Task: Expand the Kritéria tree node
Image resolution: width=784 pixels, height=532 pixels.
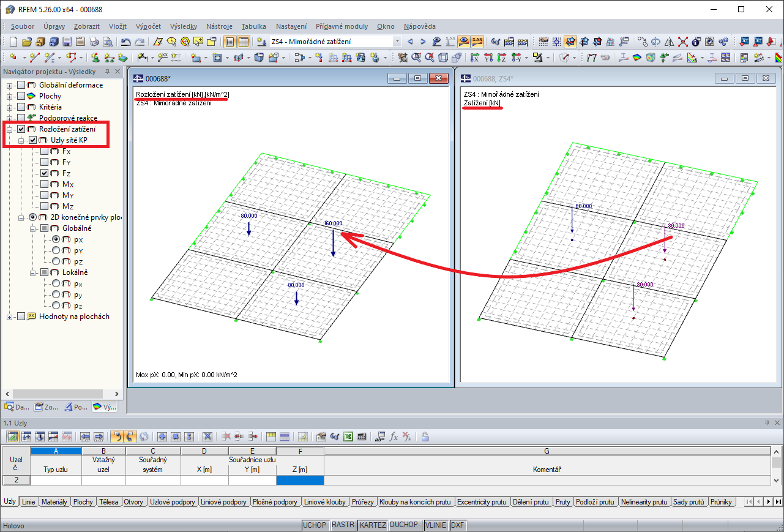Action: tap(10, 107)
